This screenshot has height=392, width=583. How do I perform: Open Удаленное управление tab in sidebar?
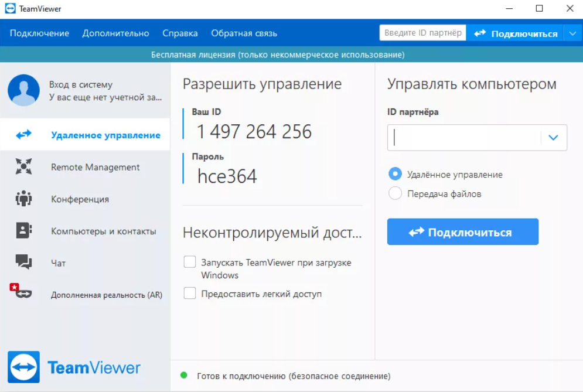pyautogui.click(x=85, y=134)
